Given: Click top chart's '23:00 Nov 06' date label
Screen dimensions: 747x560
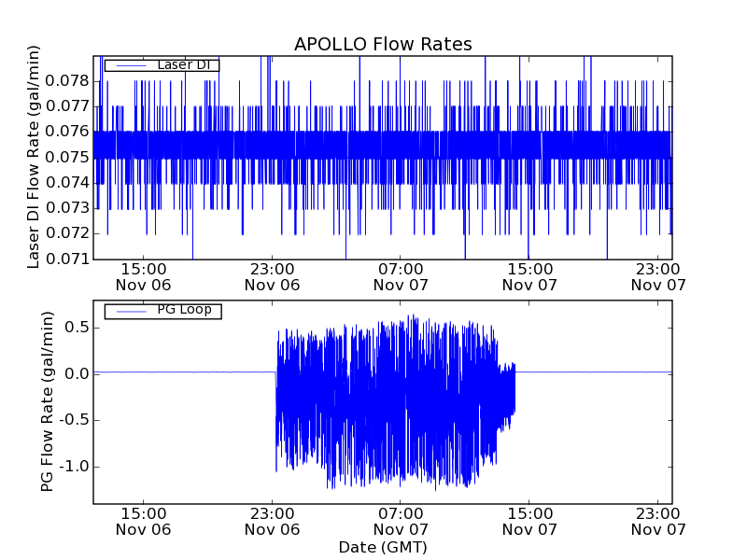Looking at the screenshot, I should point(272,277).
